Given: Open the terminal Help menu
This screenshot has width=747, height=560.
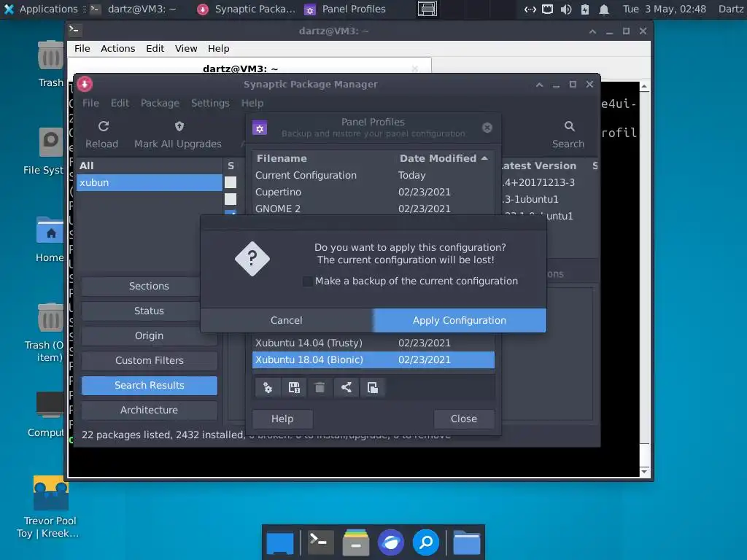Looking at the screenshot, I should coord(218,49).
